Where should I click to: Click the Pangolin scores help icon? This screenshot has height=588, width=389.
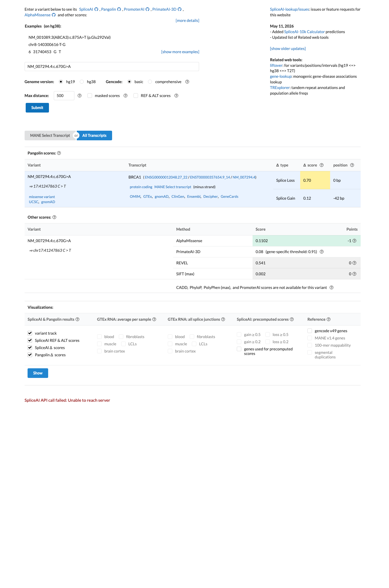click(x=59, y=153)
